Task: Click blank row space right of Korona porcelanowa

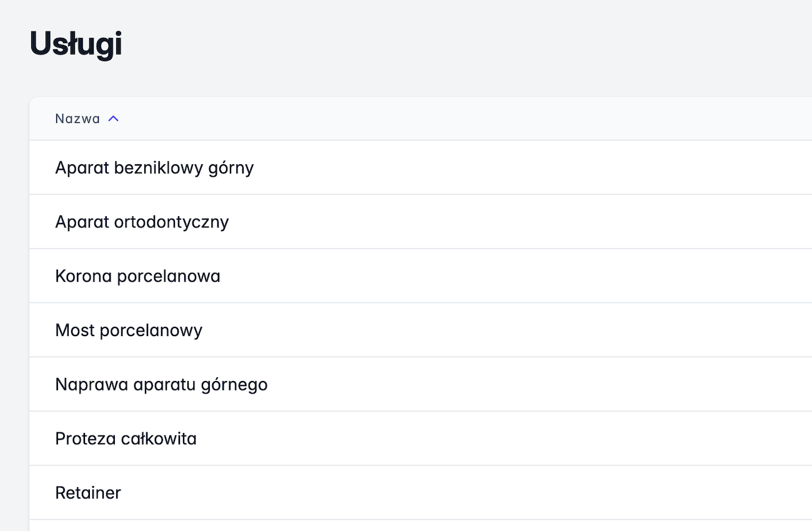Action: point(500,276)
